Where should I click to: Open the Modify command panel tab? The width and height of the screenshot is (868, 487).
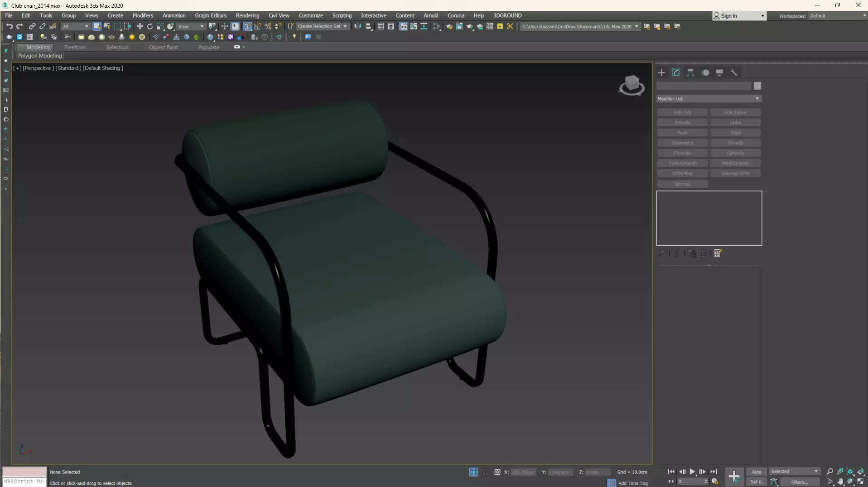click(676, 72)
